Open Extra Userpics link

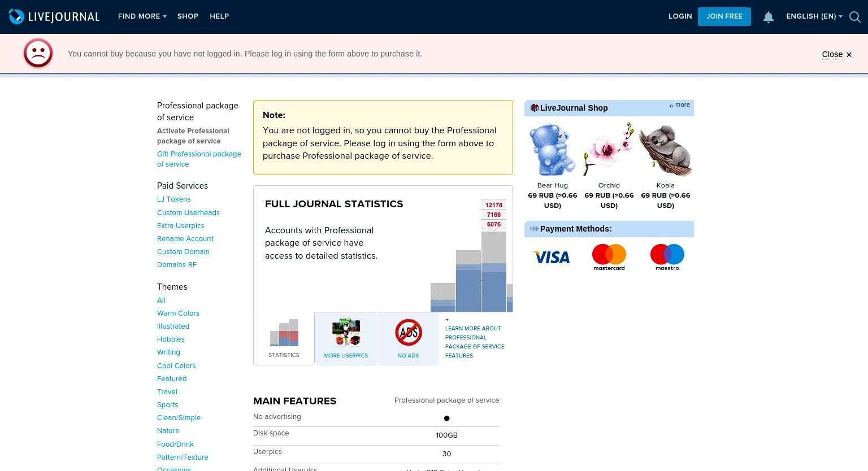(180, 226)
